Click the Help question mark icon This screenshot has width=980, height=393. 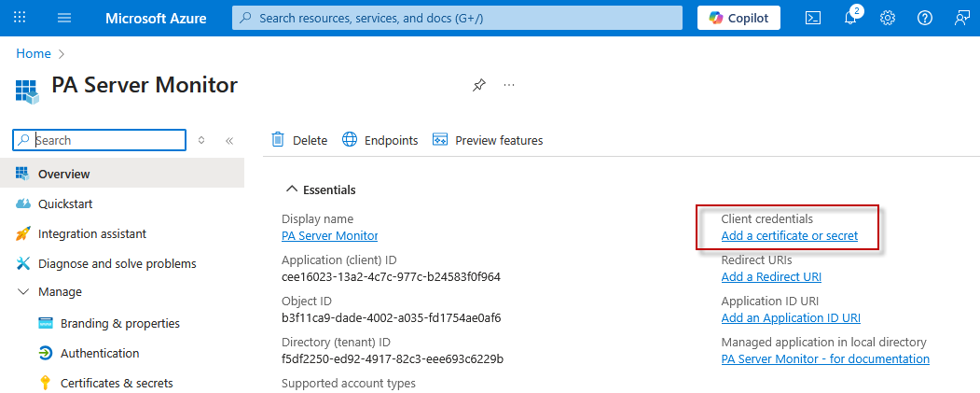click(x=925, y=18)
